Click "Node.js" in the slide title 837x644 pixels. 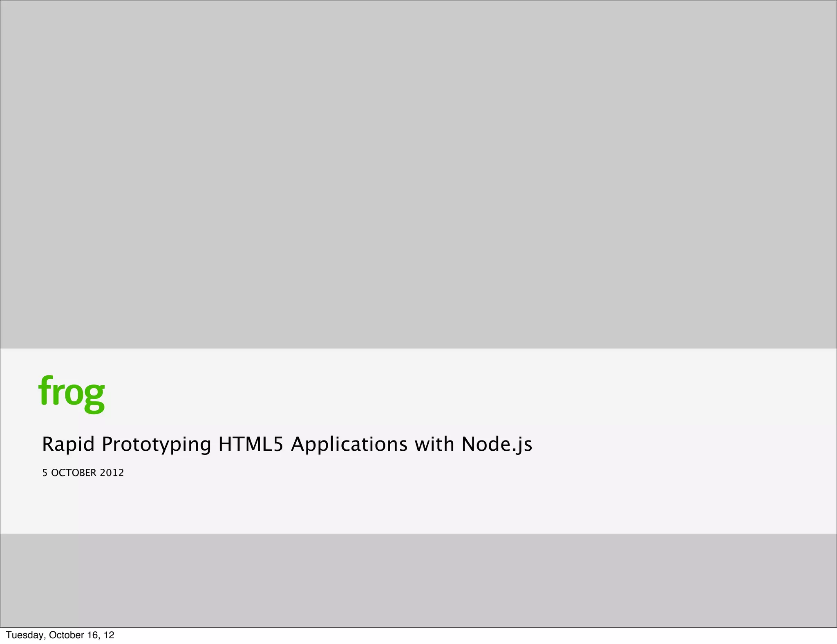point(497,444)
